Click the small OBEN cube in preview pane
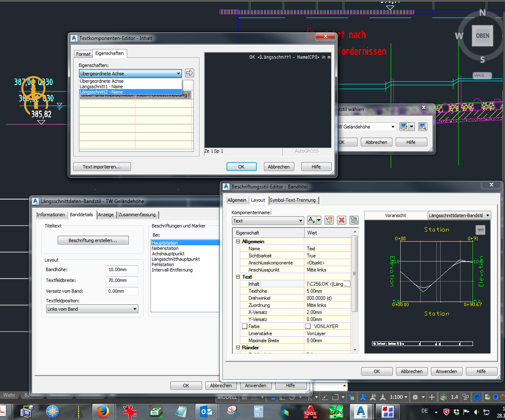505x420 pixels. click(x=480, y=230)
